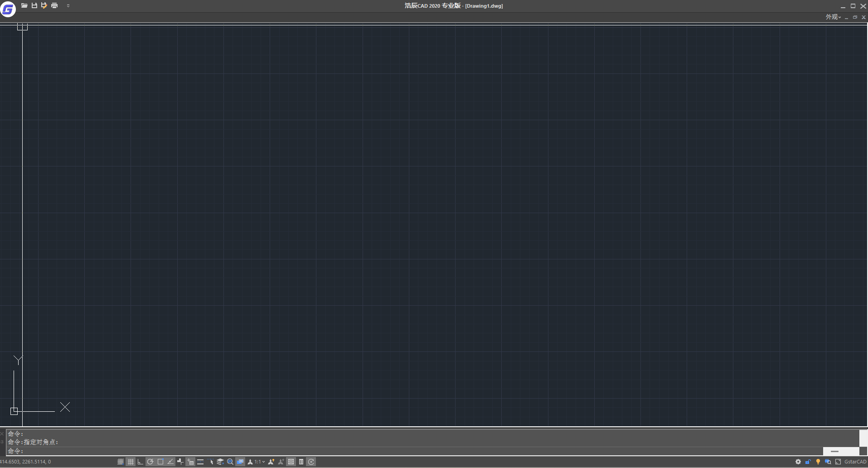The width and height of the screenshot is (868, 468).
Task: Toggle grid display in status bar
Action: tap(131, 462)
